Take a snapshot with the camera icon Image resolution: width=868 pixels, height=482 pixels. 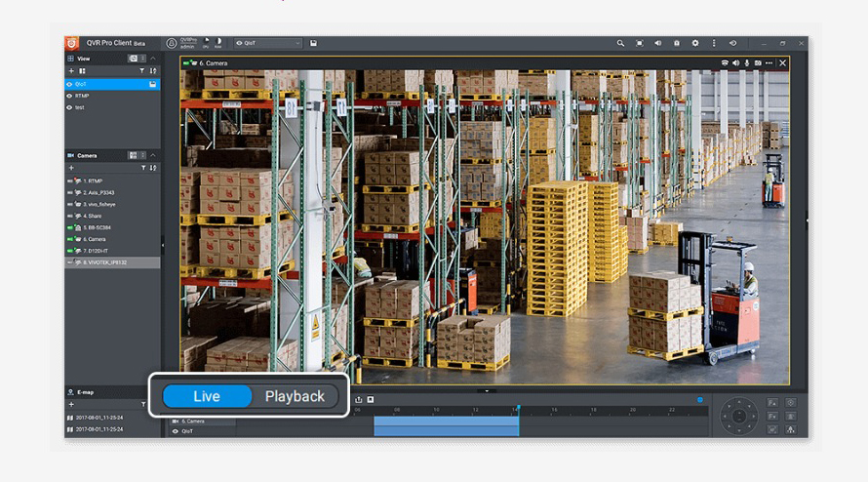[x=758, y=62]
